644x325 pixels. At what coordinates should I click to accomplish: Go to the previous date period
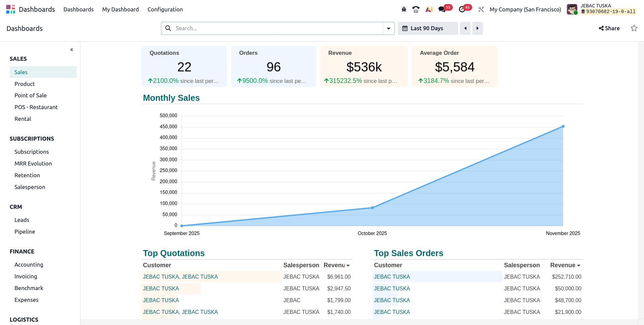465,29
